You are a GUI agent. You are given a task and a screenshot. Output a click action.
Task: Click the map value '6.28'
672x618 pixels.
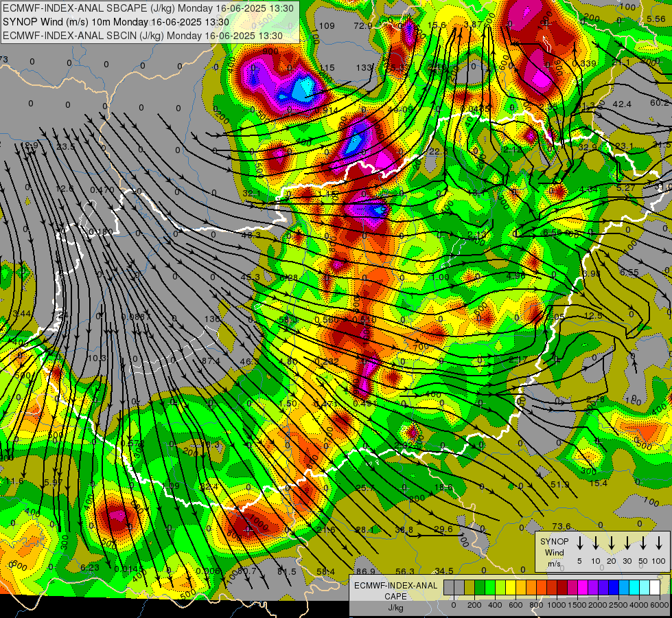(288, 278)
